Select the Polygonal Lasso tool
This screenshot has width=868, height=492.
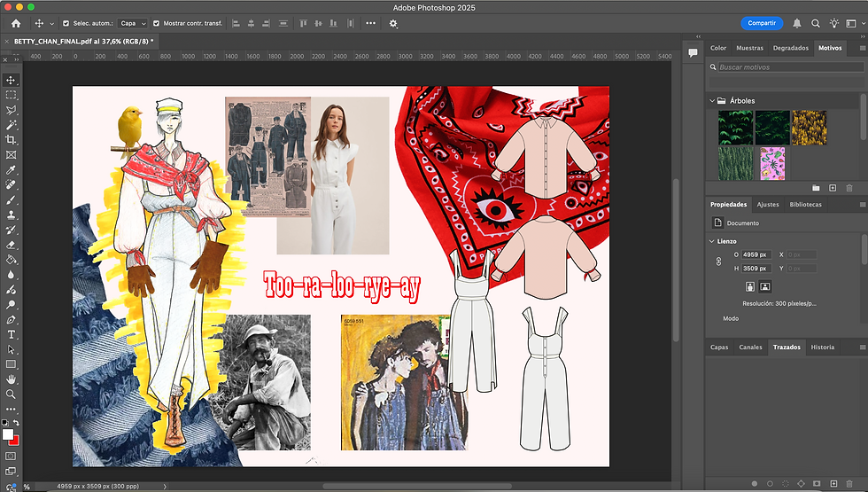coord(11,110)
